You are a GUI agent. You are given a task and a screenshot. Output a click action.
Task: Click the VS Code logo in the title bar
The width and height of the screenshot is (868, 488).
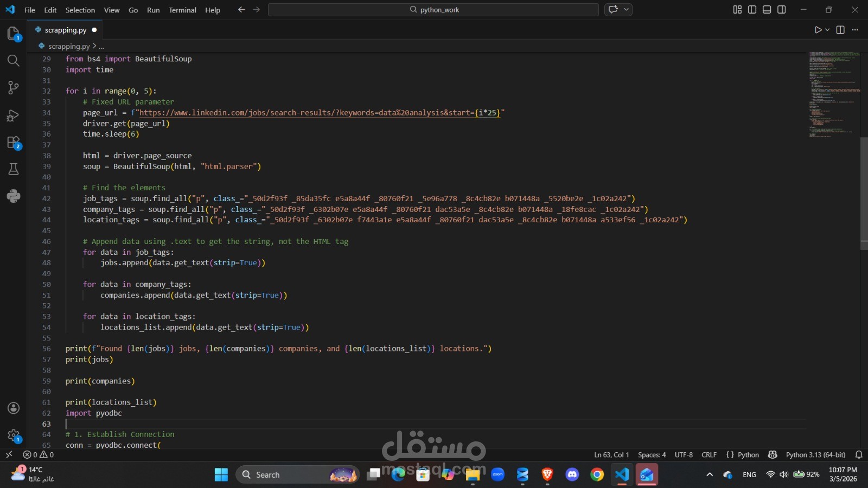click(10, 10)
